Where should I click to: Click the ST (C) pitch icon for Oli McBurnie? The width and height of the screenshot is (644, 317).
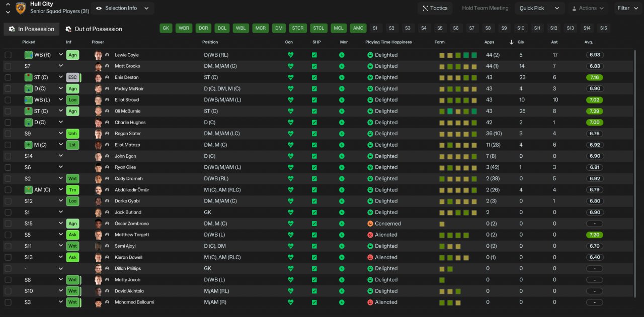[29, 111]
